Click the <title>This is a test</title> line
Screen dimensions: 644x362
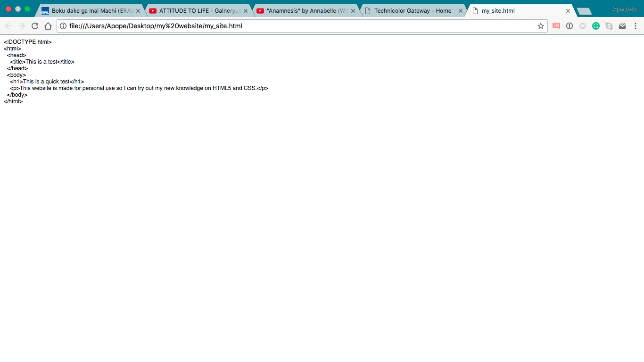click(x=42, y=62)
